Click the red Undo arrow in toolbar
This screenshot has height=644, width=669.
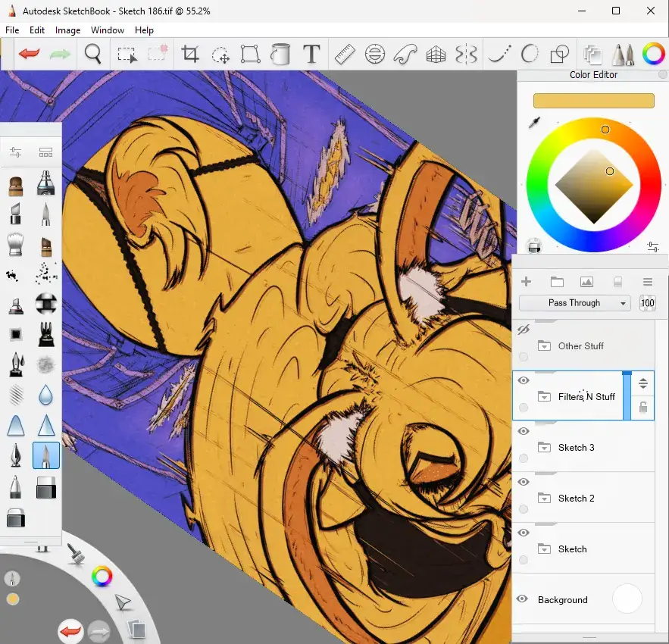[x=29, y=54]
